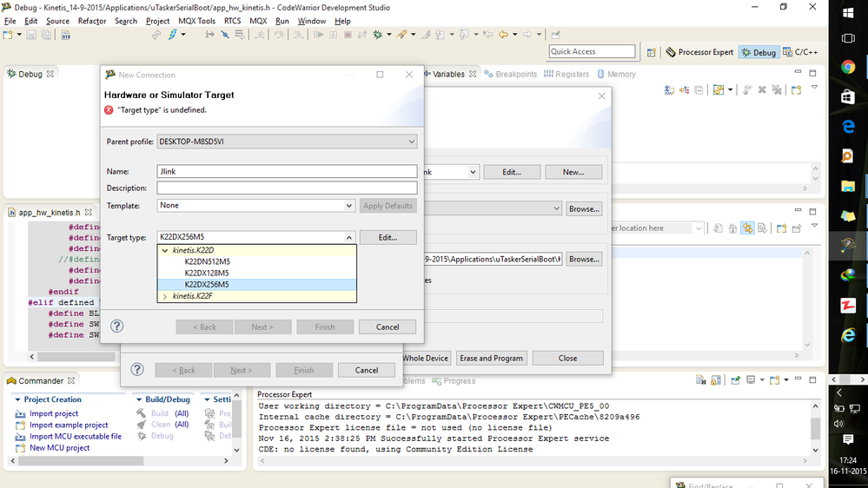Click the Windows Start button
The image size is (868, 488).
tap(848, 12)
